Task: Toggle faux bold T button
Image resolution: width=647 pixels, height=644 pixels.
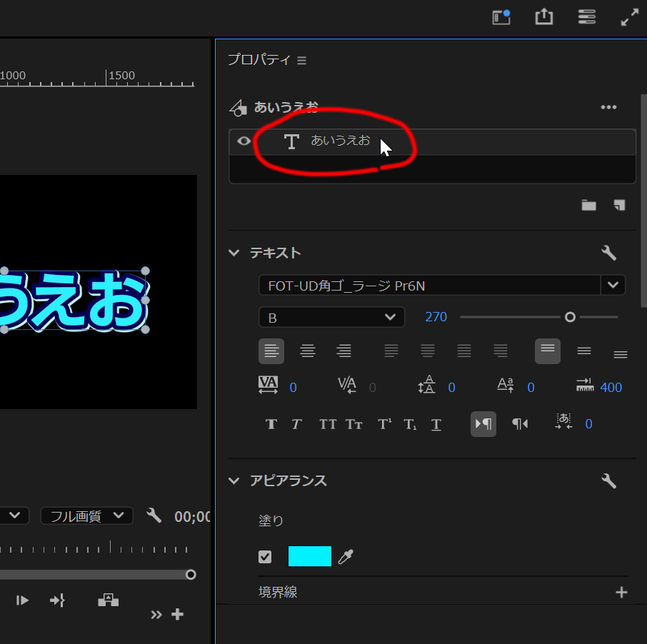Action: coord(271,424)
